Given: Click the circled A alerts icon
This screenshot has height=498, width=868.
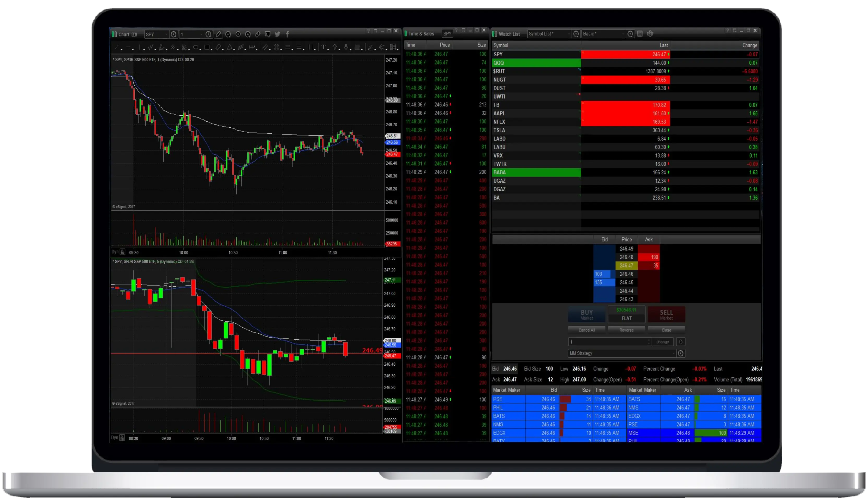Looking at the screenshot, I should (x=248, y=34).
